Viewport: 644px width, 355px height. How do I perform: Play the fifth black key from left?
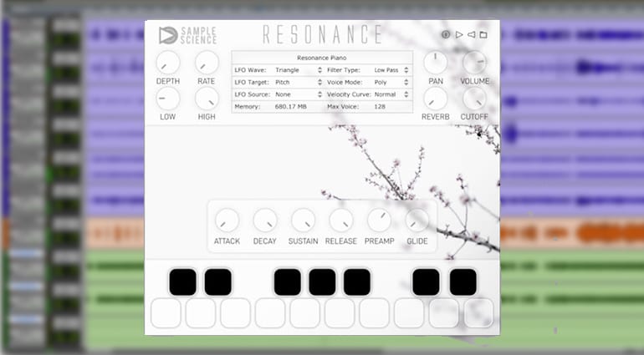[357, 282]
